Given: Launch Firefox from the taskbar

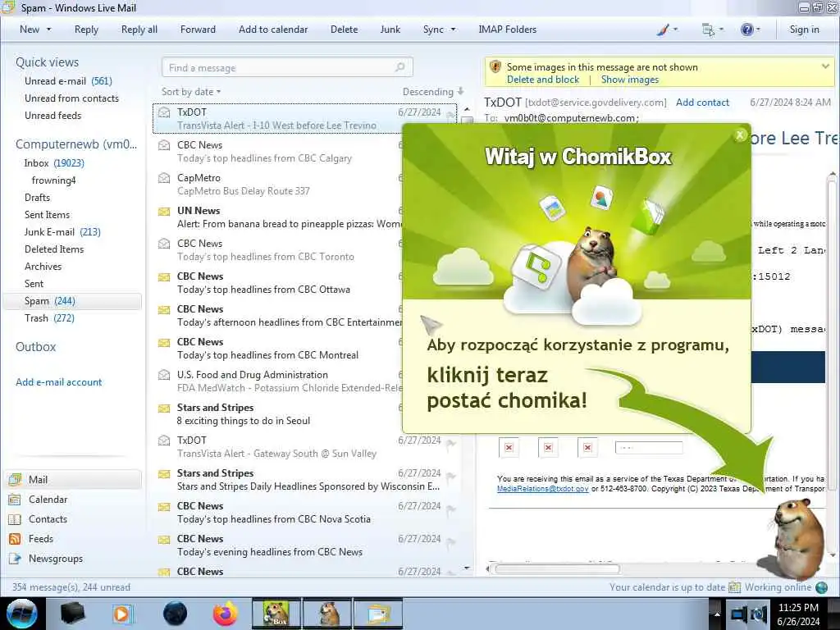Looking at the screenshot, I should pos(226,614).
